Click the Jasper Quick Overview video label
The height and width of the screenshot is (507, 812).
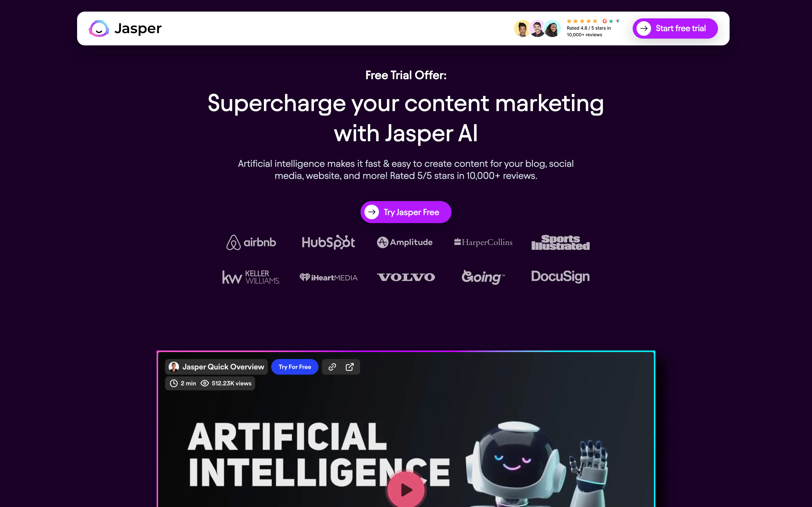tap(223, 367)
